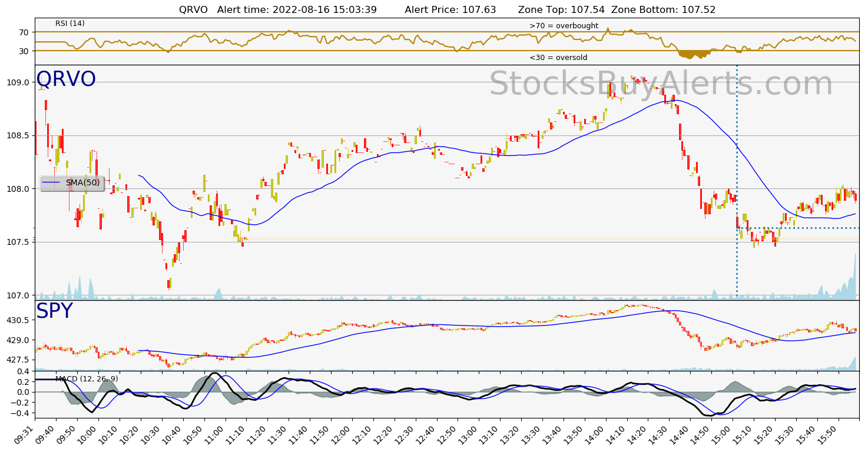The width and height of the screenshot is (868, 452).
Task: Click the RSI 30 axis label
Action: [25, 51]
